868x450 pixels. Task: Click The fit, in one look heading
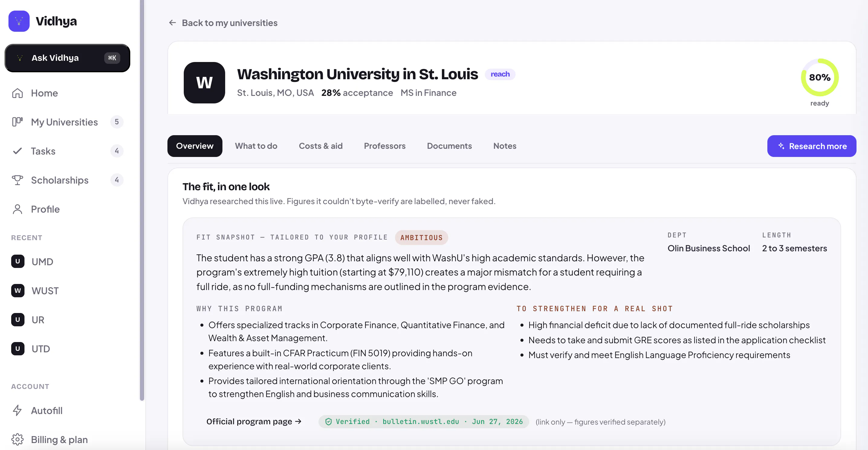point(226,186)
